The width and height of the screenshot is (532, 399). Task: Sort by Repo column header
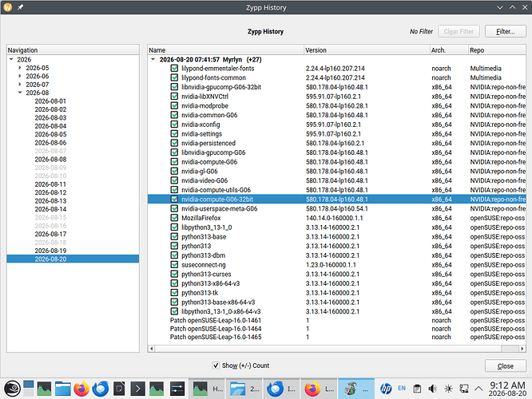click(497, 50)
